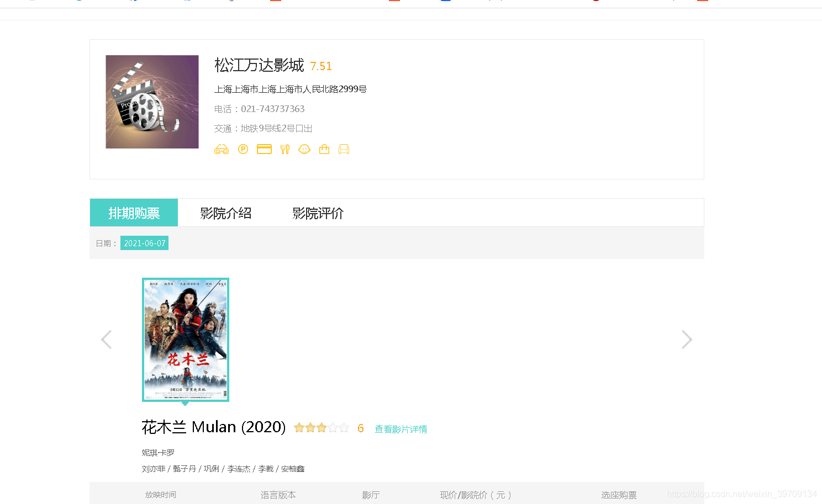
Task: Click the 语言版本 column header
Action: pyautogui.click(x=278, y=495)
